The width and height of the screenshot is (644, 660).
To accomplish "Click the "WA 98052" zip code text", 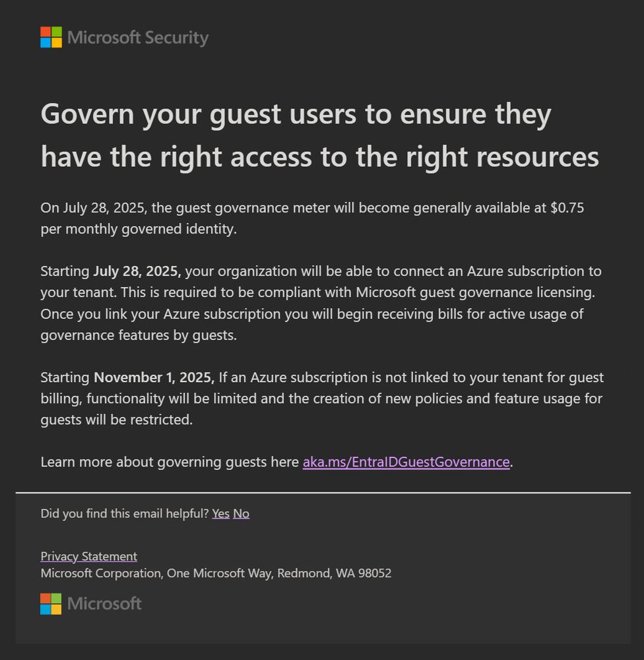I will coord(364,574).
